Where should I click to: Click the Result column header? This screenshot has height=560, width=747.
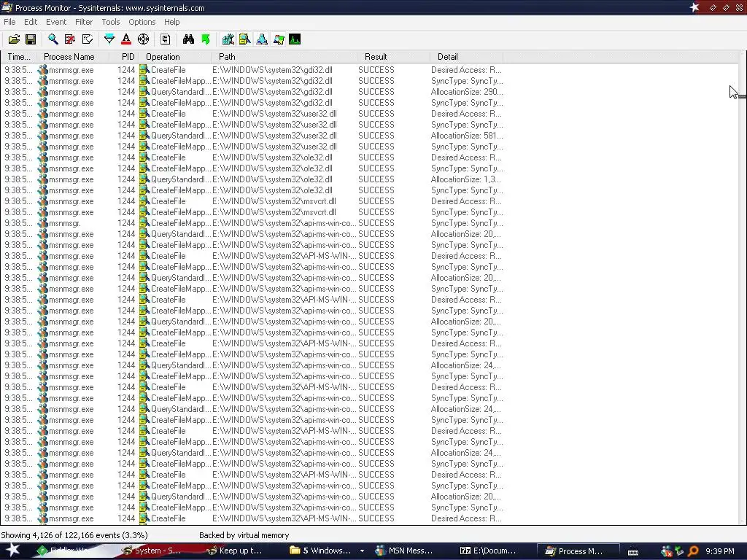pyautogui.click(x=393, y=57)
